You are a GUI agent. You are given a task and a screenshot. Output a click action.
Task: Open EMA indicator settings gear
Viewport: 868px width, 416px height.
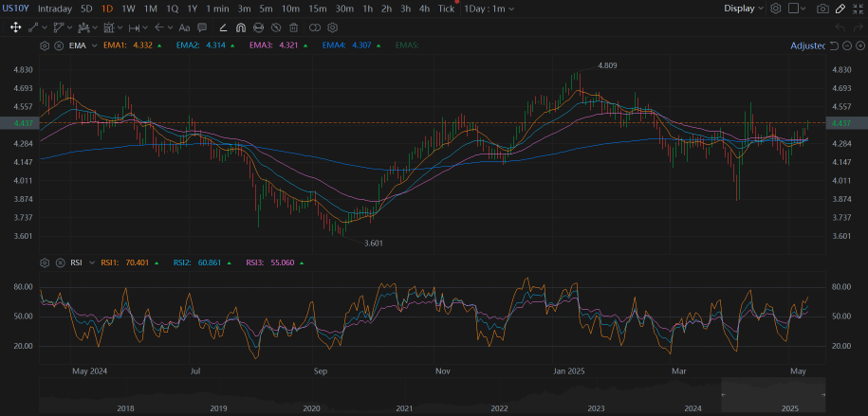pos(45,45)
